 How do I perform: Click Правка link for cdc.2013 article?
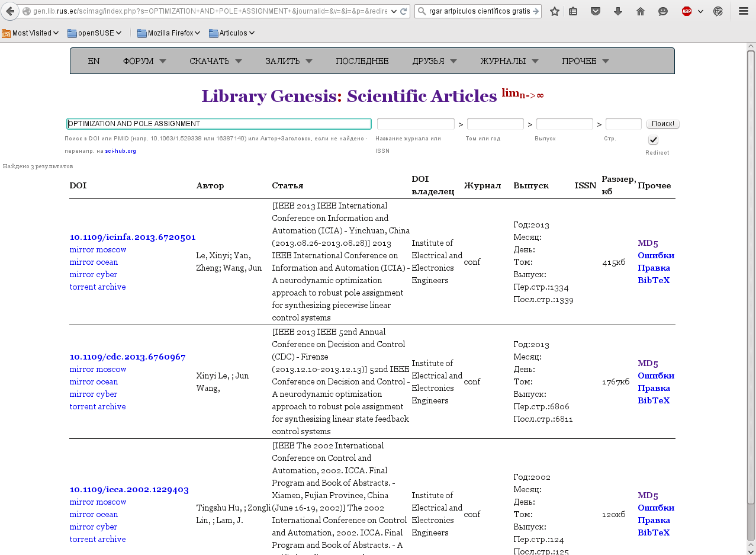(654, 388)
